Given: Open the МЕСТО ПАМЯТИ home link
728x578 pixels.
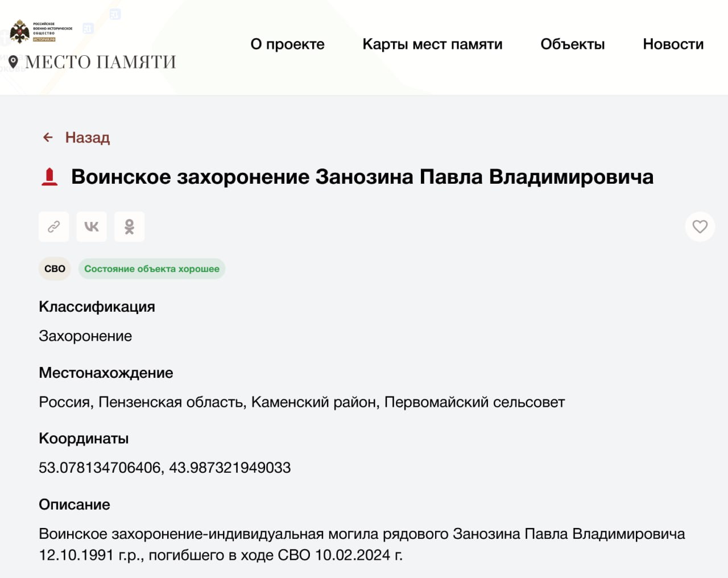Looking at the screenshot, I should pyautogui.click(x=101, y=61).
